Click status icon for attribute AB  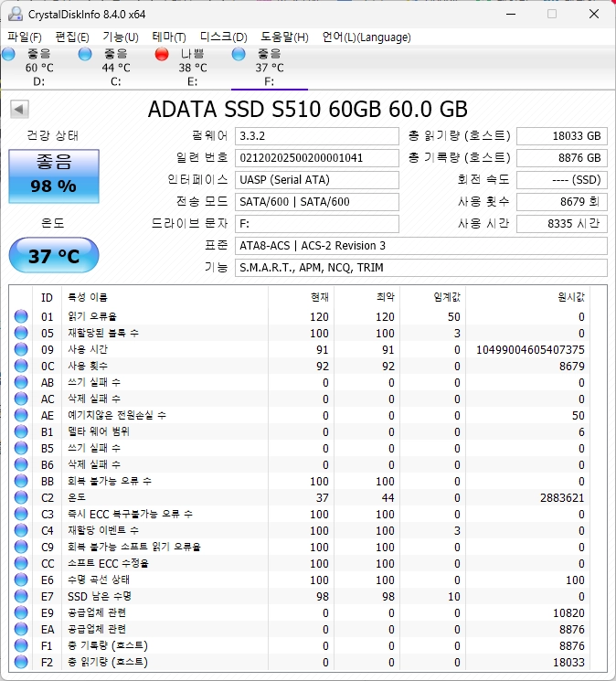click(x=21, y=382)
